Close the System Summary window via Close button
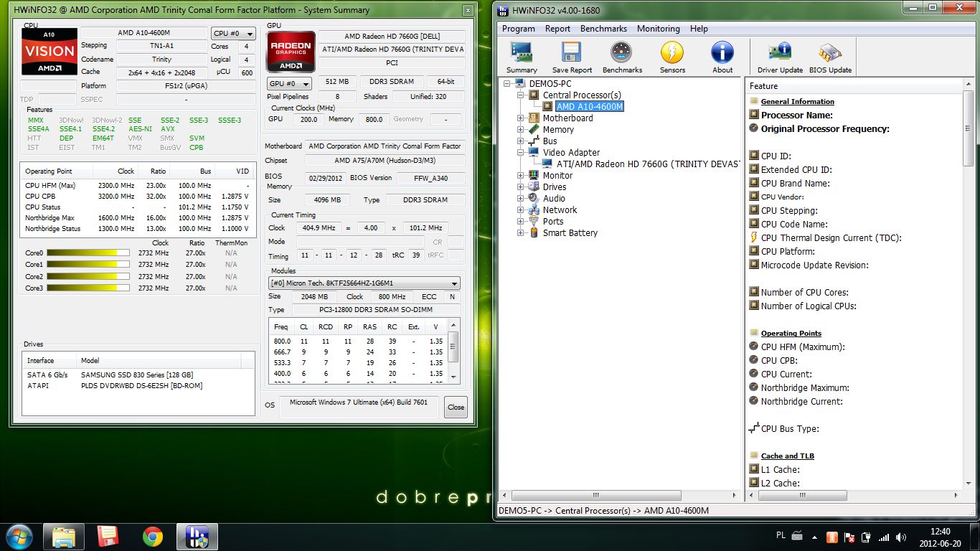 coord(456,407)
